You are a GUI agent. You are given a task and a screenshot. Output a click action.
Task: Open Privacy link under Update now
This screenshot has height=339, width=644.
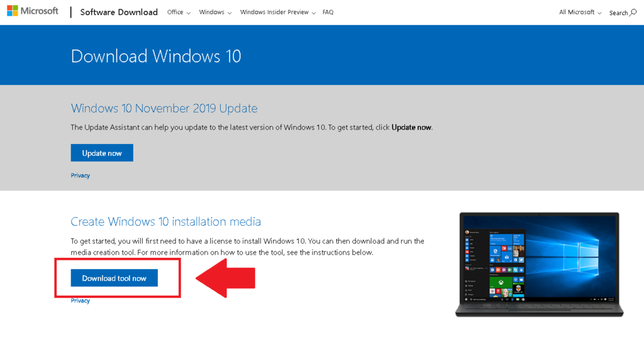[x=80, y=175]
